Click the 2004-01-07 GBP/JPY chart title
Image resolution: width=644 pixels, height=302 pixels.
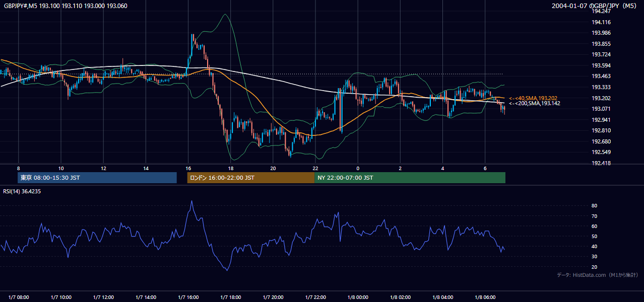[x=595, y=6]
